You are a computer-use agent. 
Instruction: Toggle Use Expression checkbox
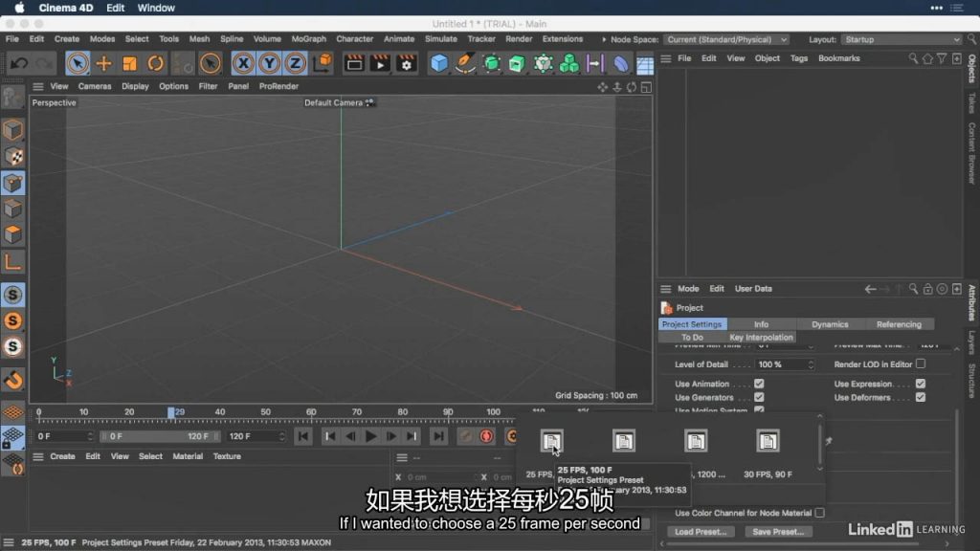click(x=920, y=384)
